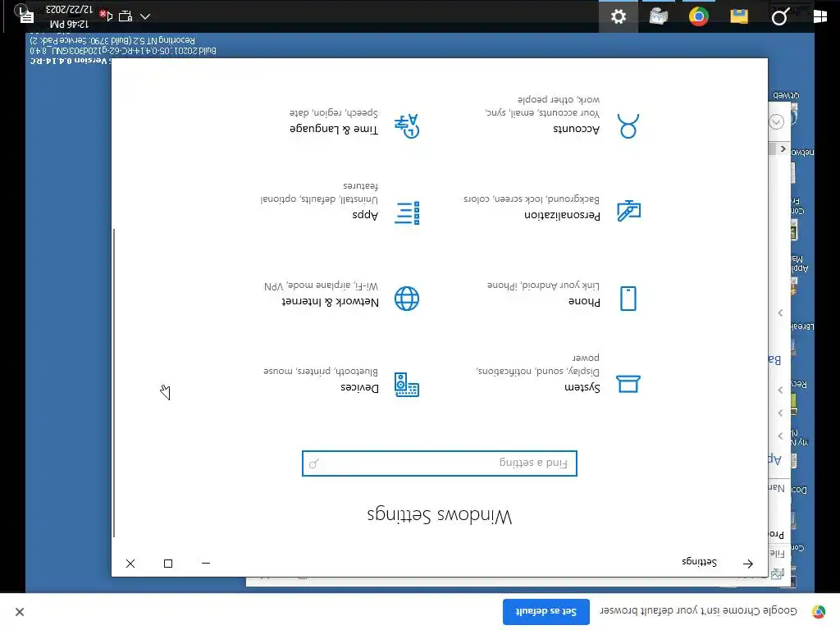Click 'Bluetooth, printers, mouse' description text
This screenshot has width=840, height=630.
(321, 371)
